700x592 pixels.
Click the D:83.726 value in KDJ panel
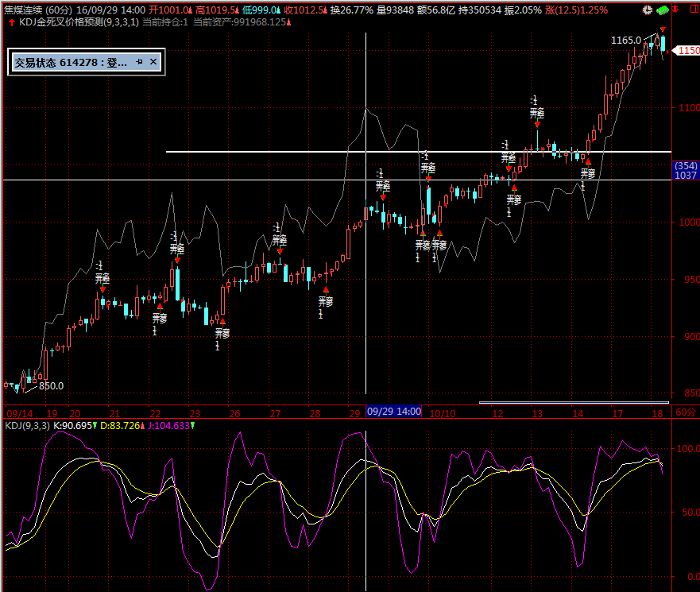coord(121,426)
